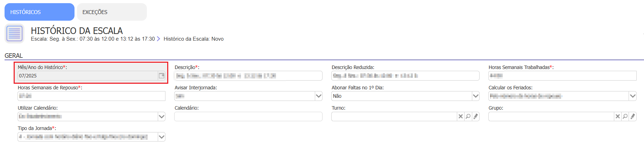Click the Histórico da Escala document icon
644x144 pixels.
coord(14,34)
